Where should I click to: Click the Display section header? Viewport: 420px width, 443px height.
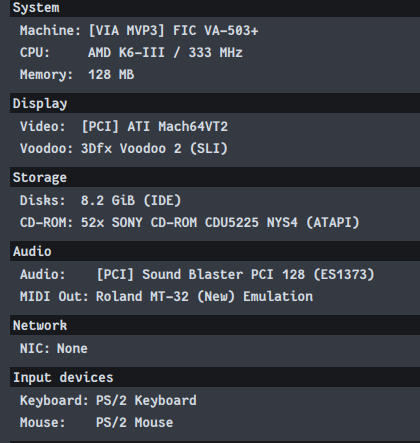tap(215, 103)
